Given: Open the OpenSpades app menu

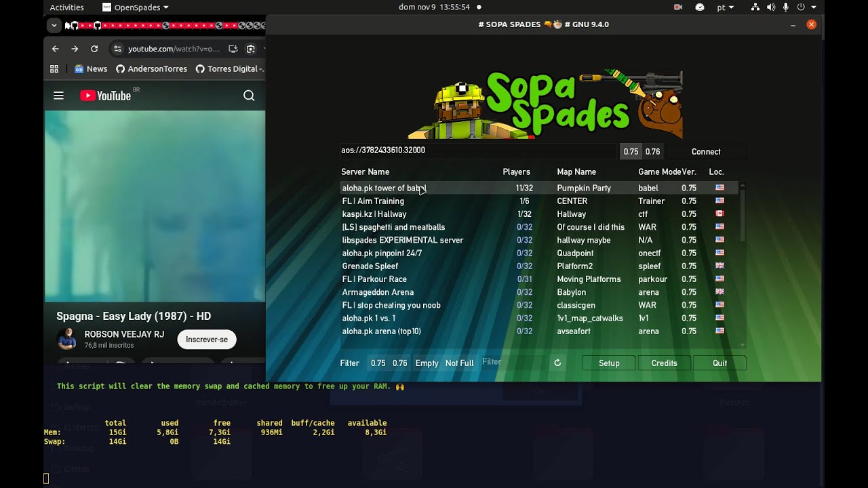Looking at the screenshot, I should click(x=135, y=7).
